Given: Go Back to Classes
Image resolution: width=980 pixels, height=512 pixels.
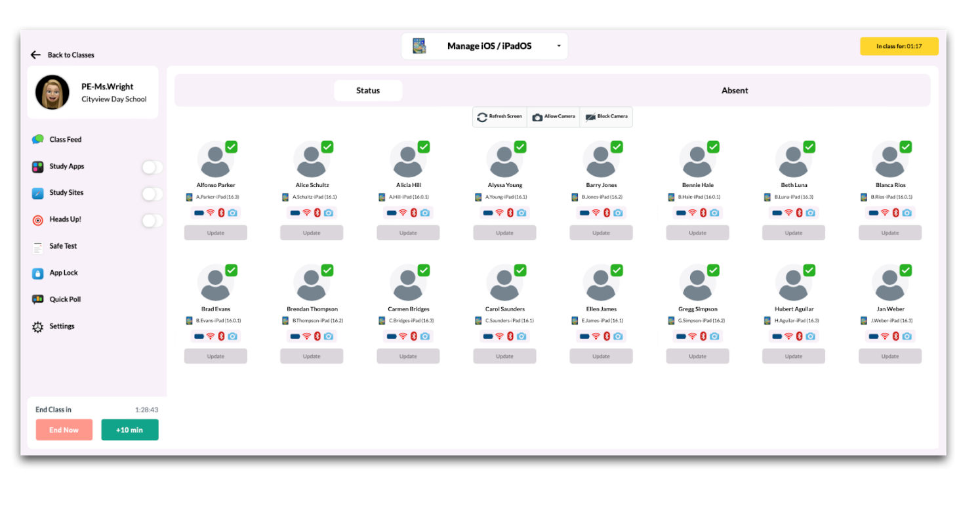Looking at the screenshot, I should (x=63, y=55).
